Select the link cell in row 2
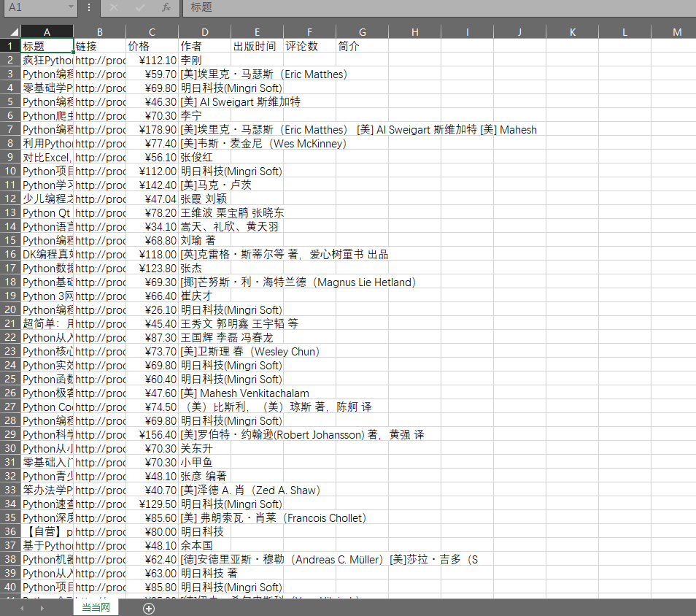 [99, 60]
